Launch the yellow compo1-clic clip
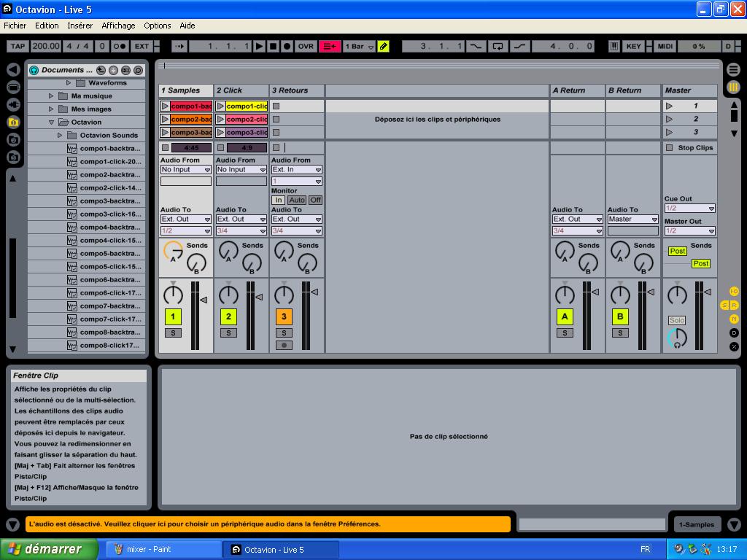747x560 pixels. (220, 106)
